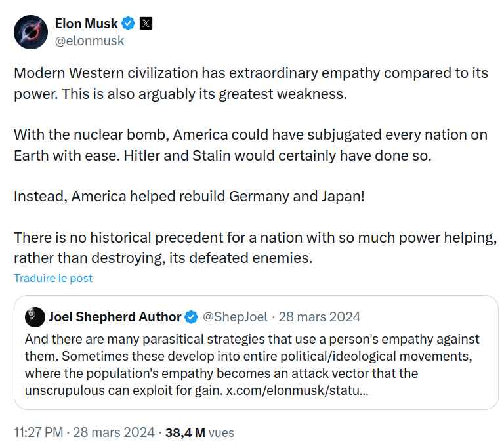Click the X affiliation badge icon
This screenshot has width=504, height=448.
[x=146, y=24]
